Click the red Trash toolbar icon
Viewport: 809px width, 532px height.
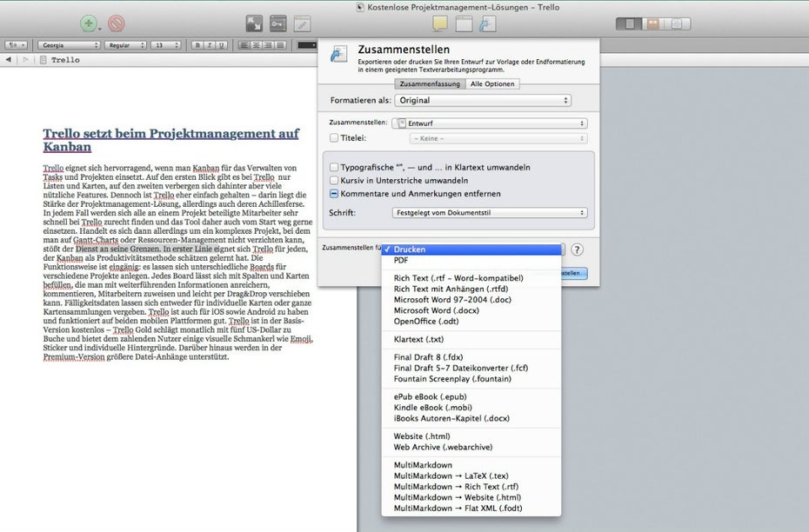(x=116, y=23)
